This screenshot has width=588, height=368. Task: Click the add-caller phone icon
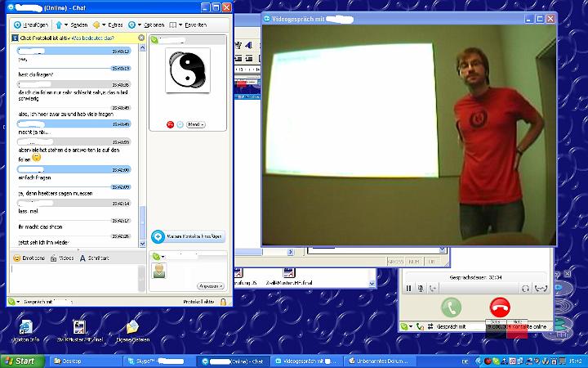point(433,289)
